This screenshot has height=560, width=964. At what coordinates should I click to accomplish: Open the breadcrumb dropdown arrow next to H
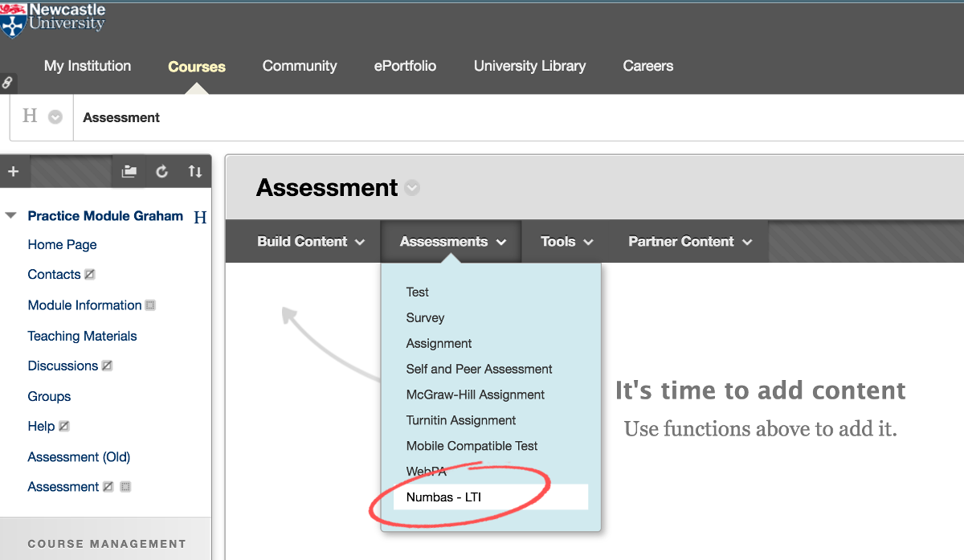[x=55, y=117]
